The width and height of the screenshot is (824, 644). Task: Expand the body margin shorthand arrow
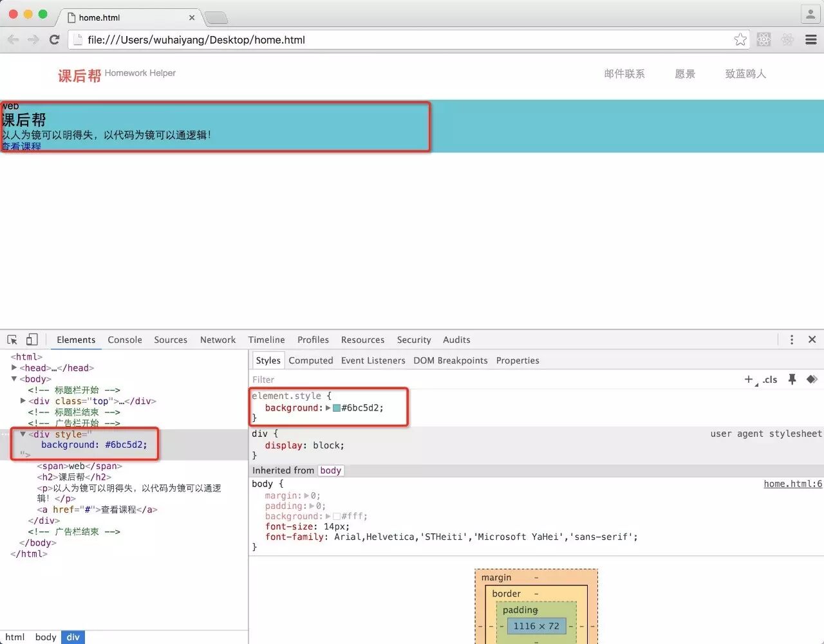306,495
